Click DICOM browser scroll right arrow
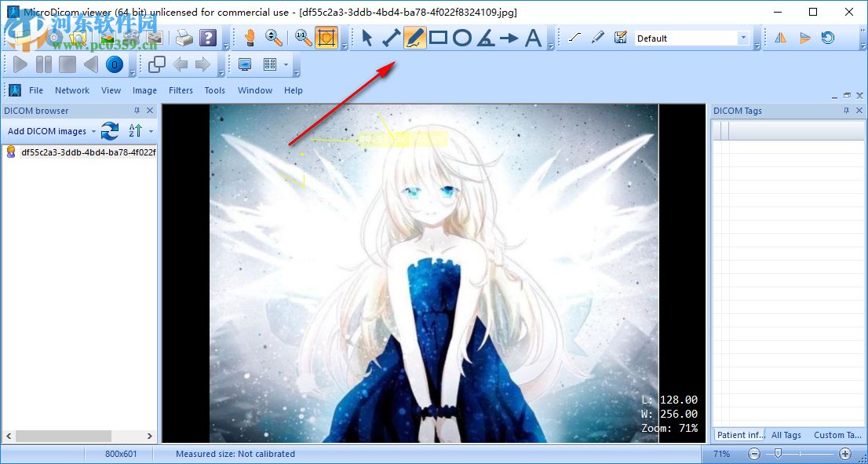The image size is (868, 464). 150,437
